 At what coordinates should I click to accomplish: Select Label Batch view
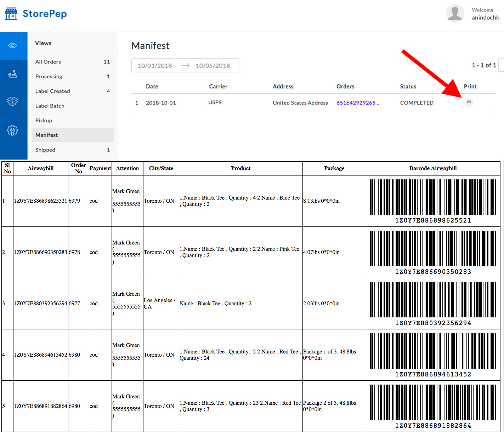[x=73, y=106]
